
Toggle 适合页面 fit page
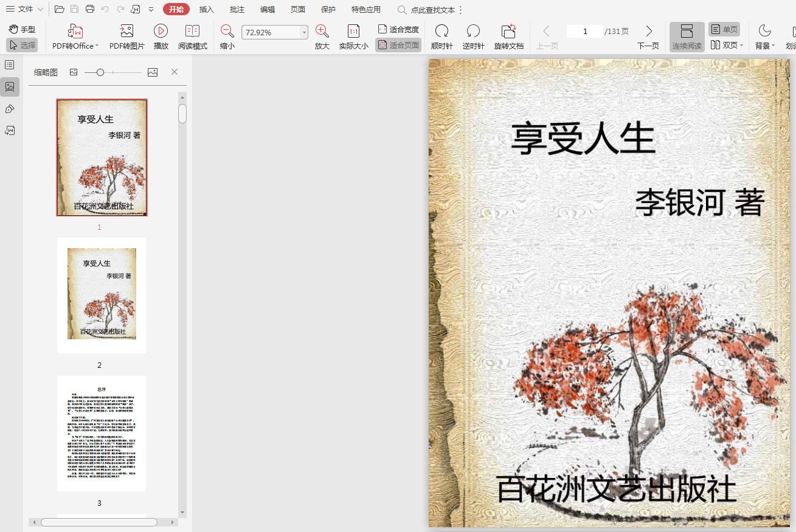(x=398, y=45)
